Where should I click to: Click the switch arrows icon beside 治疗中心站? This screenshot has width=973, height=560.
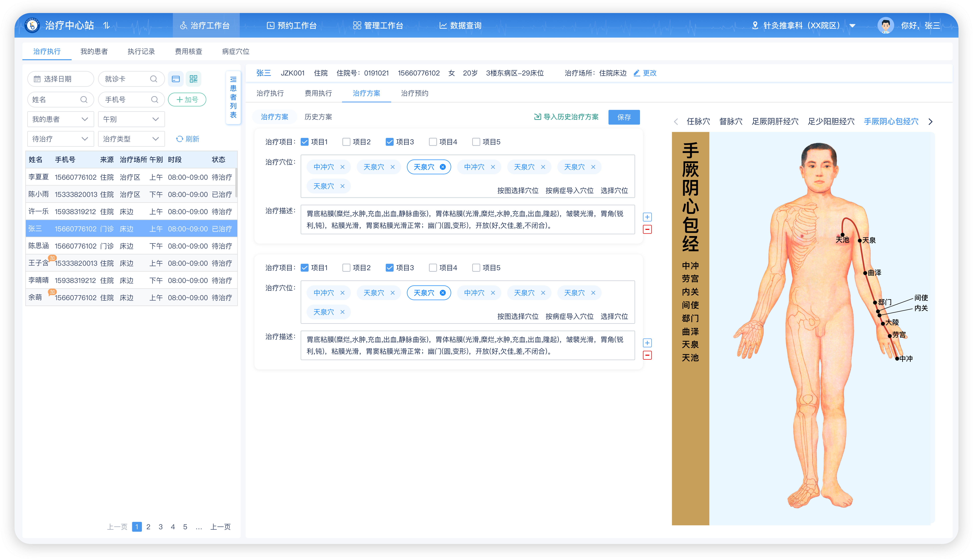click(x=107, y=25)
